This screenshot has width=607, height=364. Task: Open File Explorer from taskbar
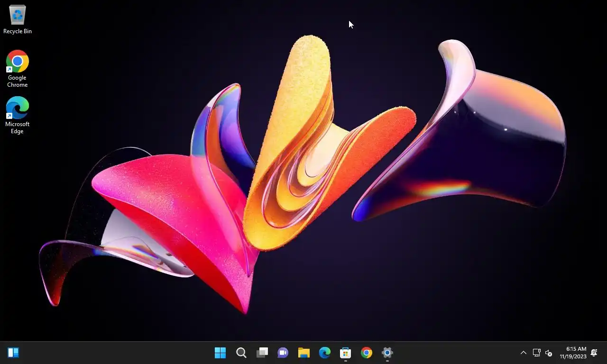tap(304, 353)
